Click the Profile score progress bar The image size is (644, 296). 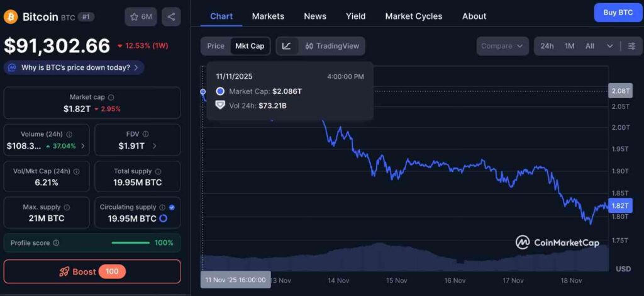130,243
